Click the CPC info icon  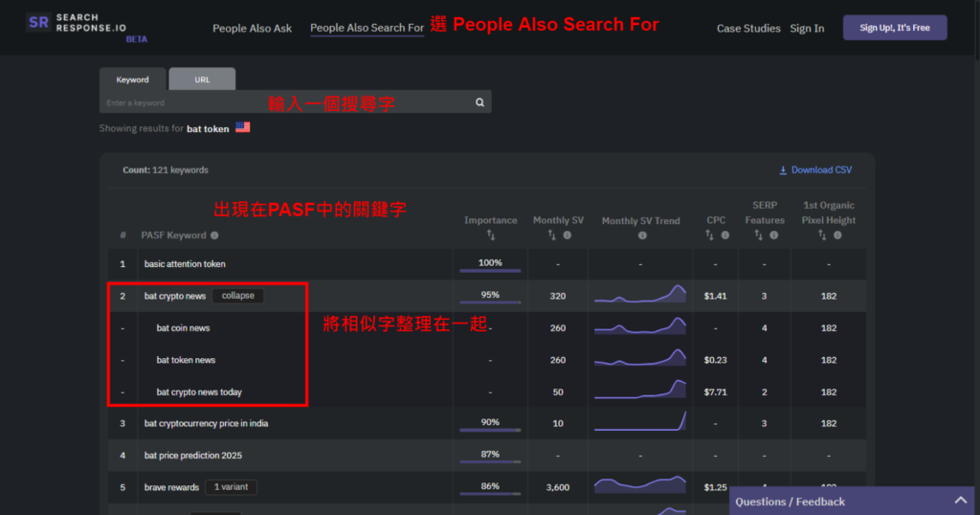[x=725, y=235]
